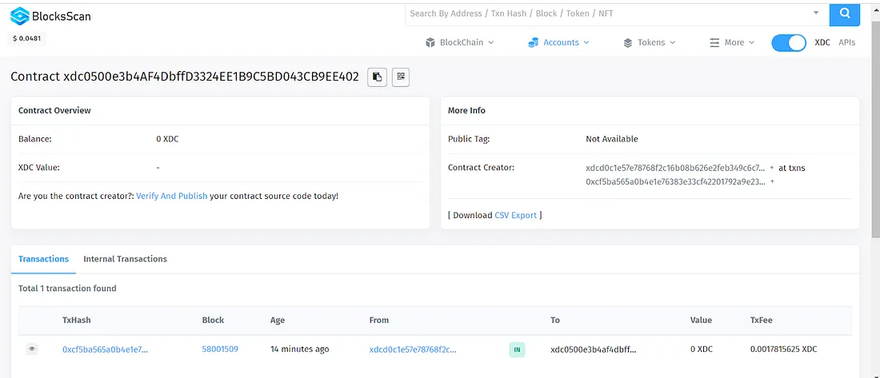Click the '14 minutes ago' age cell
880x378 pixels.
[300, 349]
